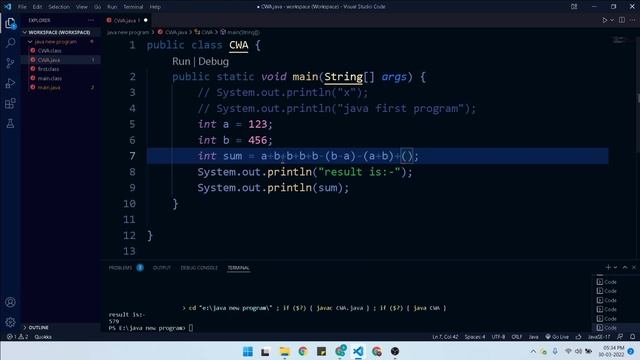
Task: Click the java new program breadcrumb
Action: [128, 32]
